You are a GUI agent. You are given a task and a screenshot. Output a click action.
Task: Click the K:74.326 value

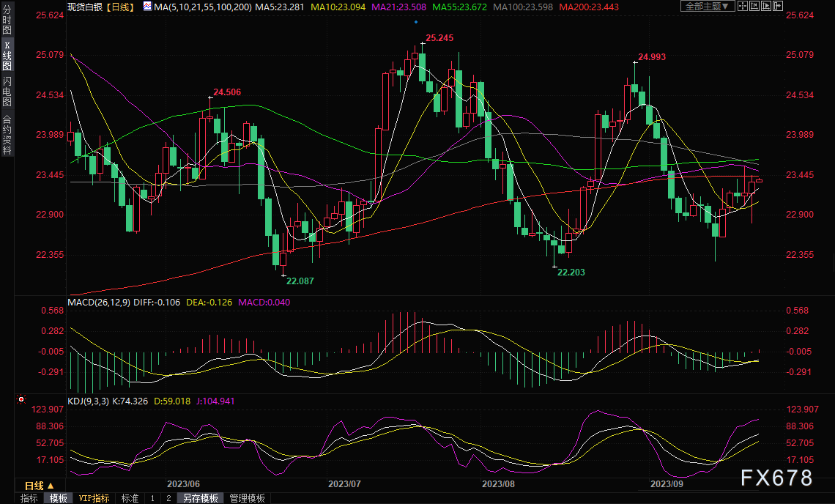(x=130, y=401)
